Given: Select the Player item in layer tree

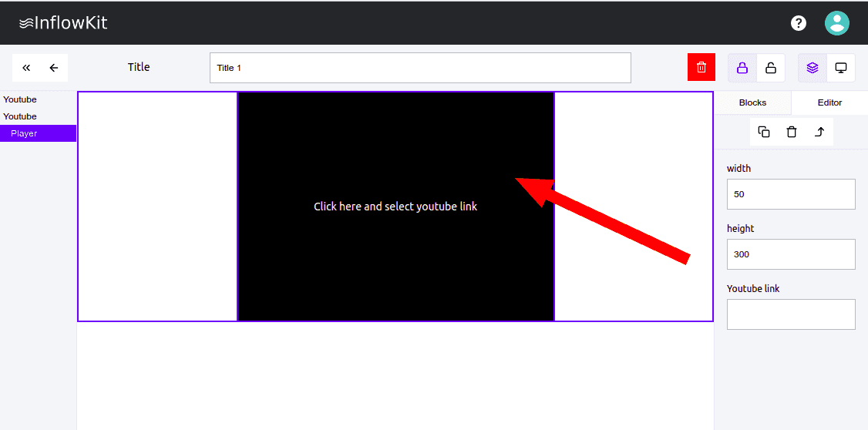Looking at the screenshot, I should tap(24, 133).
